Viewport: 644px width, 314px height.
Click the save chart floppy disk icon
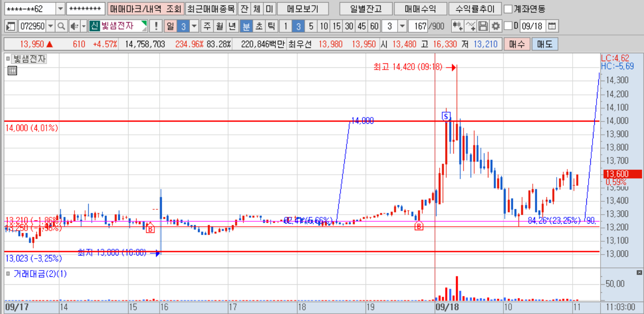tap(484, 26)
